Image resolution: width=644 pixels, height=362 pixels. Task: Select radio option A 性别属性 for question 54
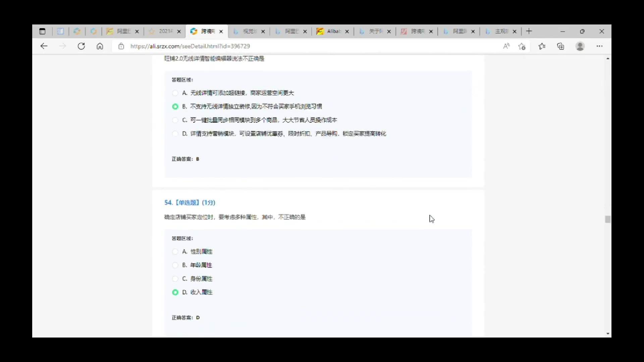[x=175, y=251]
